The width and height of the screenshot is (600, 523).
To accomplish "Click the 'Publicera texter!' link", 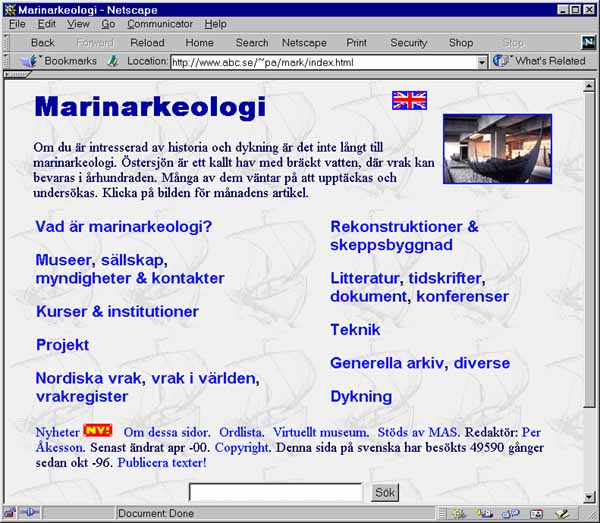I will [x=162, y=463].
